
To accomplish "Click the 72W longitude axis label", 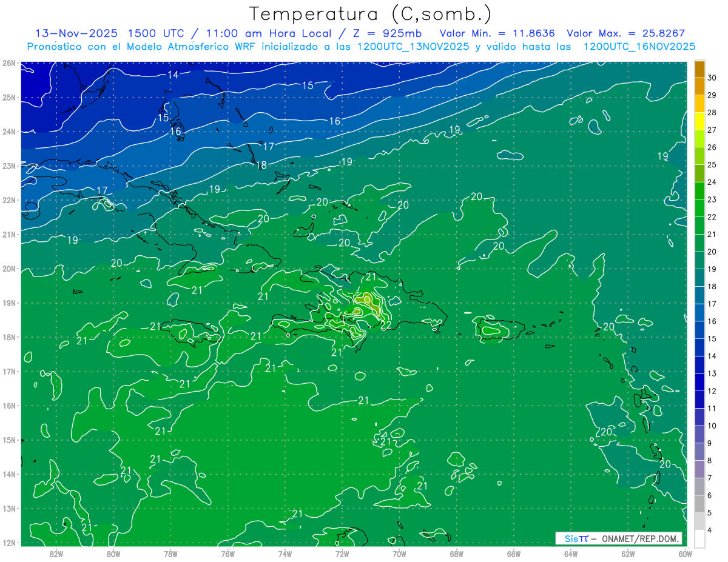I will pos(342,554).
